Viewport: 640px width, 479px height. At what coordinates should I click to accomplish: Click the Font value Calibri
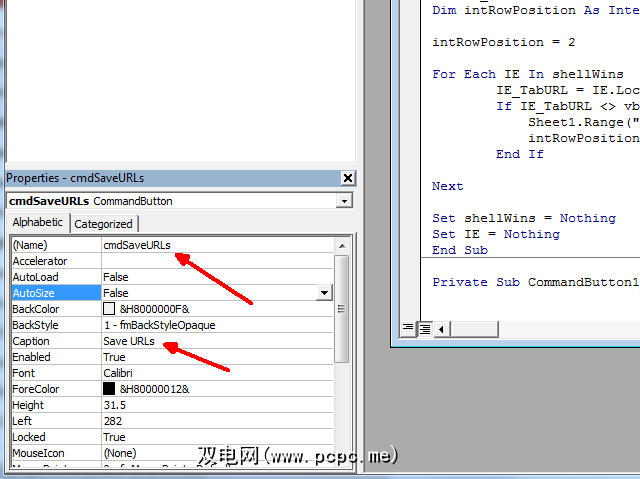coord(118,373)
